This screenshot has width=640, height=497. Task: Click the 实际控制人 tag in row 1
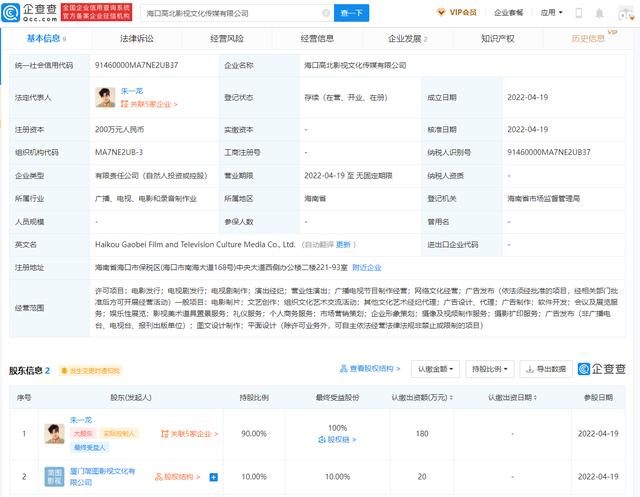pos(119,433)
